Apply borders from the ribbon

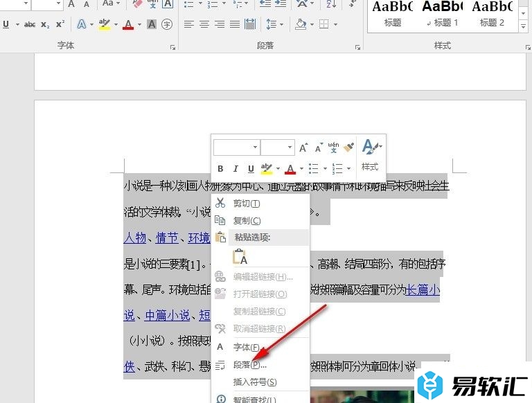tap(324, 24)
